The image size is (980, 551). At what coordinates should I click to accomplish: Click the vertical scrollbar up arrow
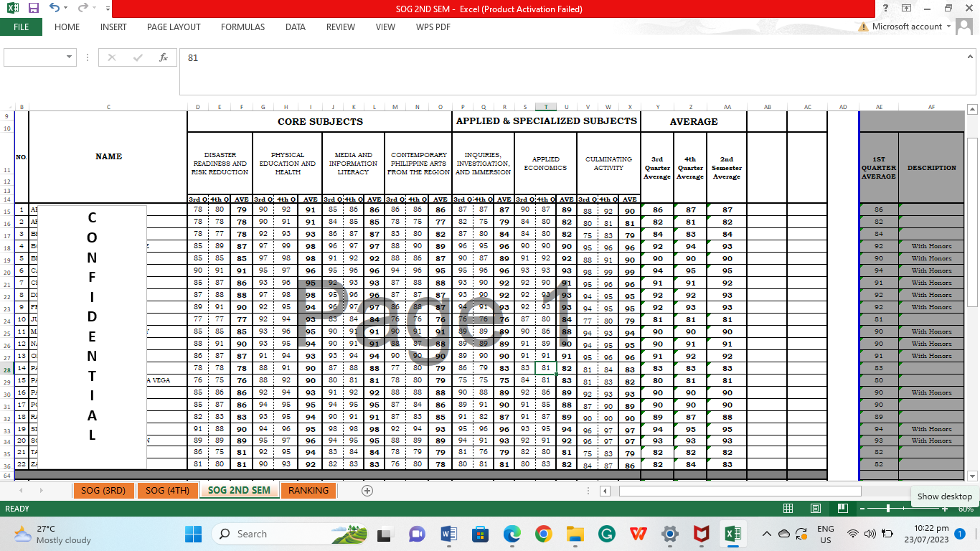tap(972, 110)
